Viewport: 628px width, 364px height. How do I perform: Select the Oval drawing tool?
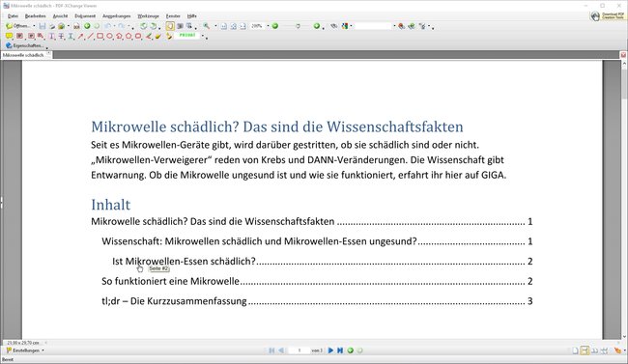[109, 36]
